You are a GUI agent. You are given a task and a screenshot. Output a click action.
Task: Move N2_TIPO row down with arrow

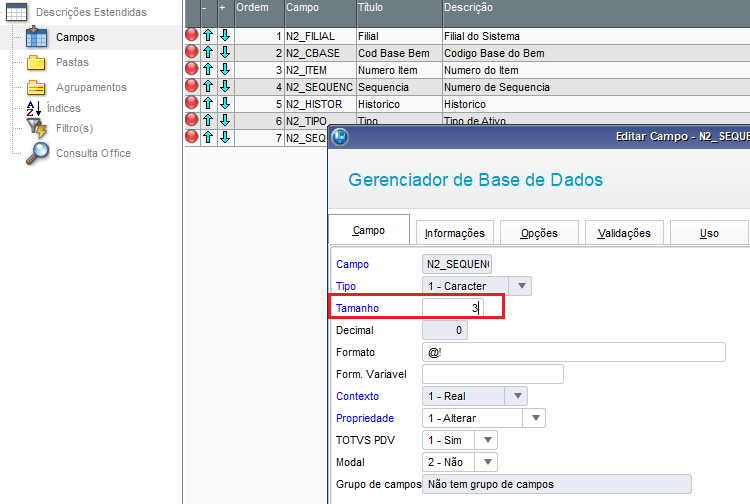225,120
